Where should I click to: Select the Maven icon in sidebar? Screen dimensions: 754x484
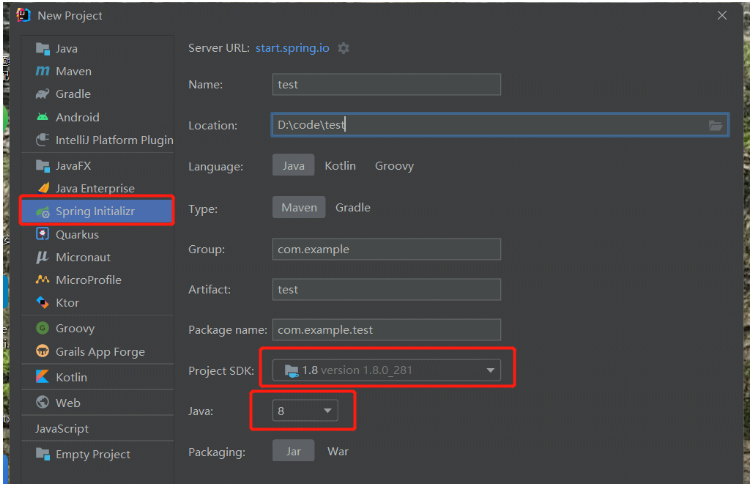pyautogui.click(x=42, y=71)
